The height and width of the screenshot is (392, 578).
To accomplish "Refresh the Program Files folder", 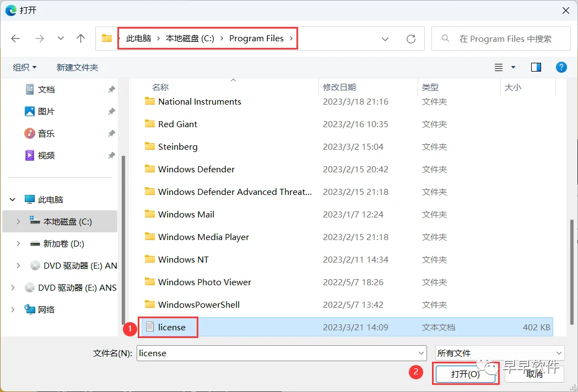I will tap(411, 39).
